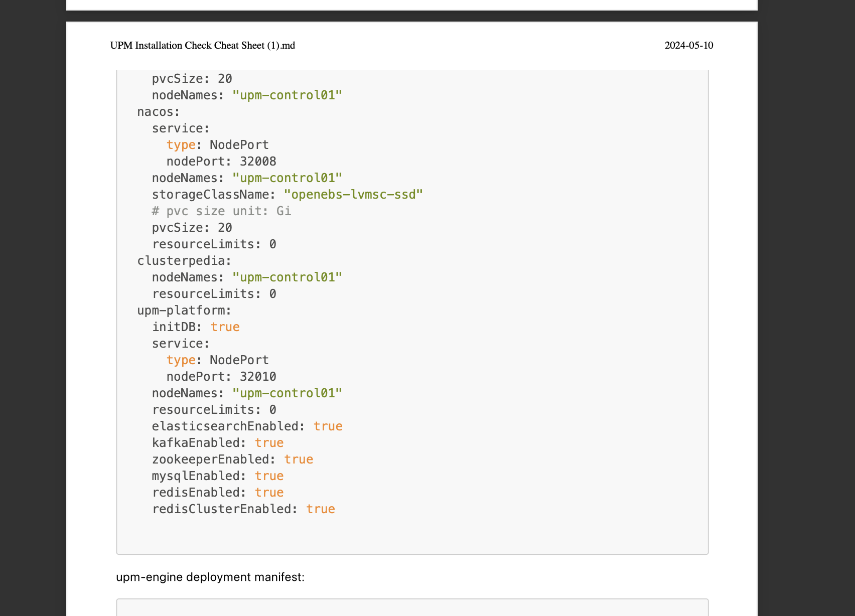Click 'type: NodePort' under upm-platform service
This screenshot has height=616, width=855.
click(218, 360)
